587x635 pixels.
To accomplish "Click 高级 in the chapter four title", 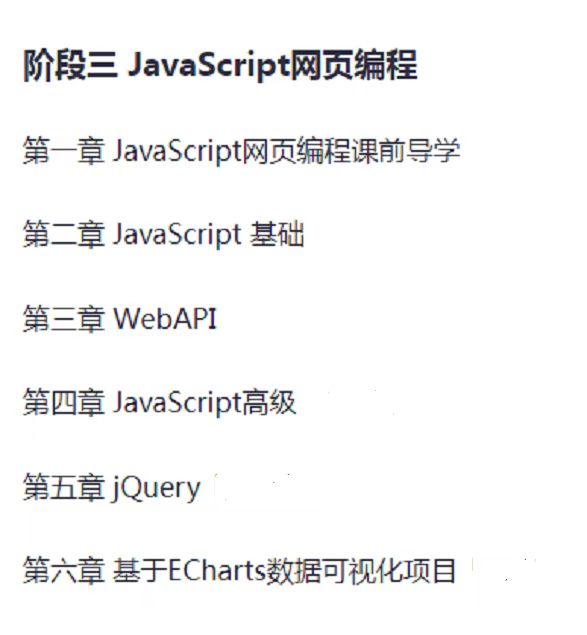I will [x=269, y=403].
